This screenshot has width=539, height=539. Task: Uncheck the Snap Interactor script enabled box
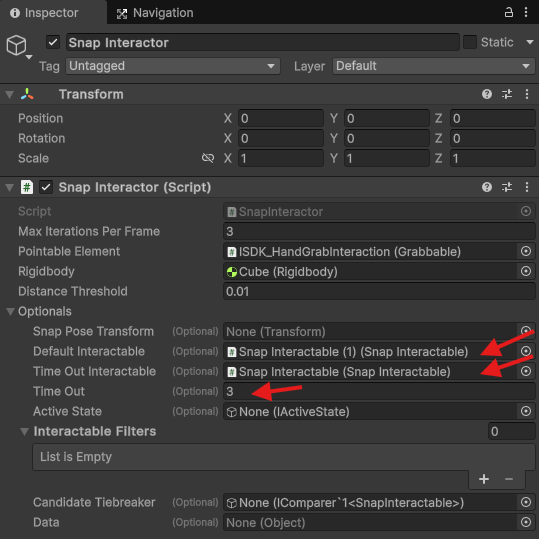(46, 187)
